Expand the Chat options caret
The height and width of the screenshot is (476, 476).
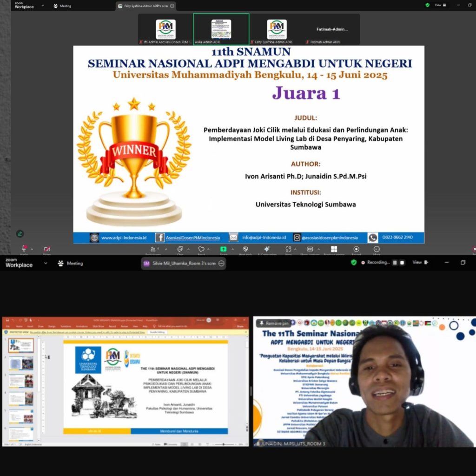[x=189, y=249]
